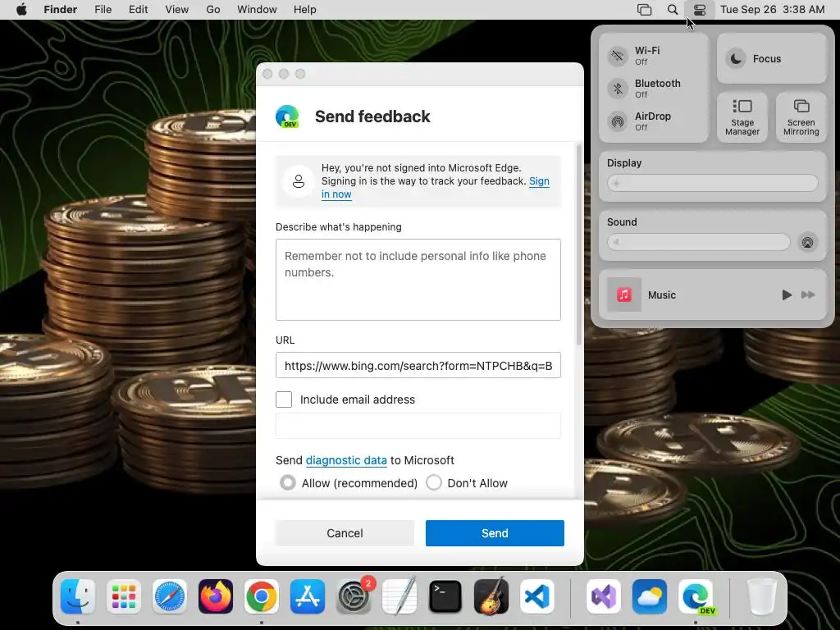Select Allow (recommended) radio option
The image size is (840, 630).
click(x=288, y=482)
